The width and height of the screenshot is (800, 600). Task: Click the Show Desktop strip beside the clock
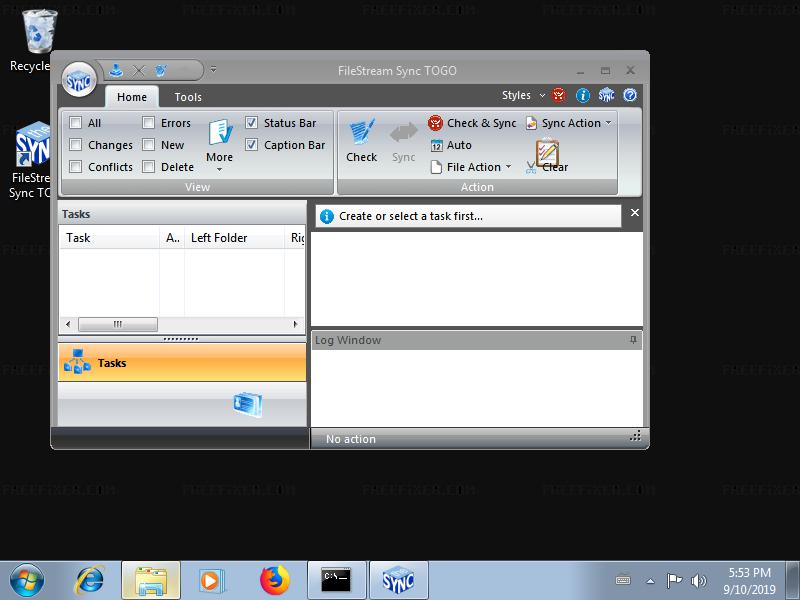click(x=793, y=580)
